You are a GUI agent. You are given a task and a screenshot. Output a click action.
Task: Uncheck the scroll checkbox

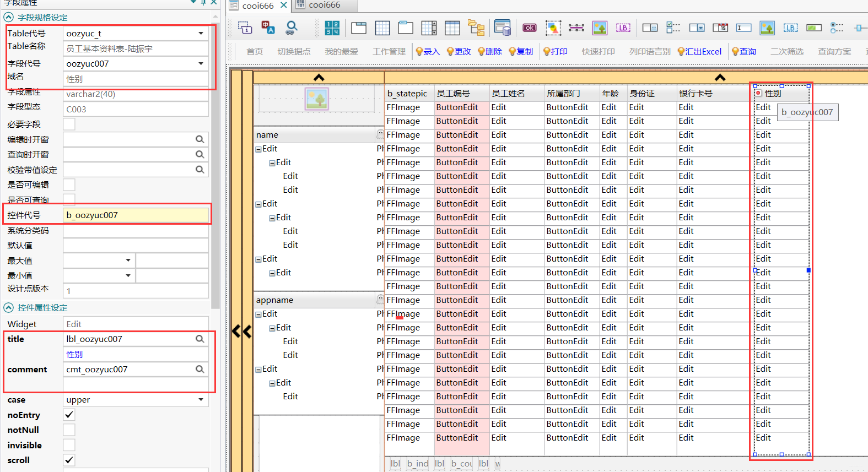tap(69, 460)
